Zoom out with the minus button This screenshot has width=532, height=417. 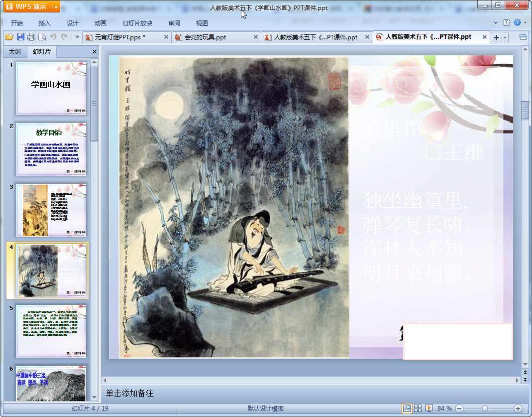click(459, 408)
